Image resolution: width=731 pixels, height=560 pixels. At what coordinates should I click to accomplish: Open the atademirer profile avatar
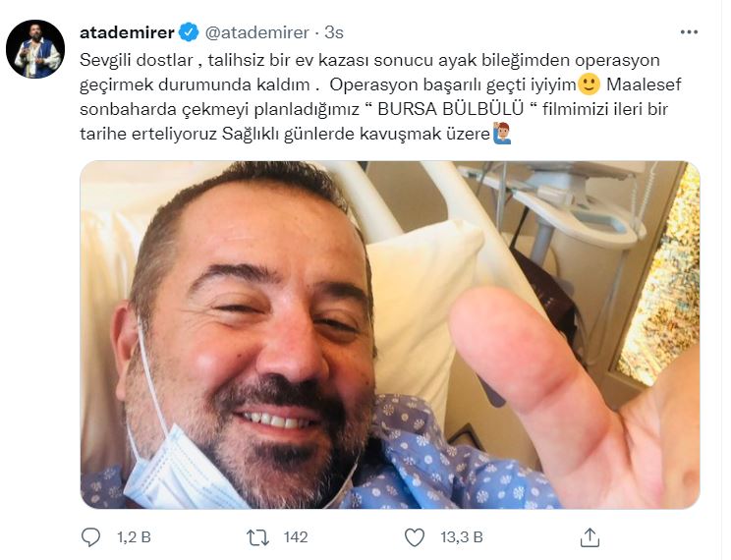coord(35,49)
